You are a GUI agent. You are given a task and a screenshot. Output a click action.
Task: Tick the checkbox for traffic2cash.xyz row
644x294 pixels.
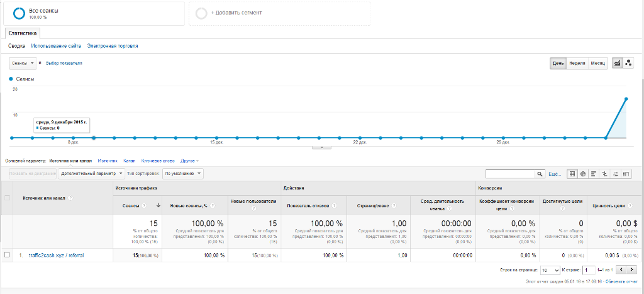pos(7,255)
